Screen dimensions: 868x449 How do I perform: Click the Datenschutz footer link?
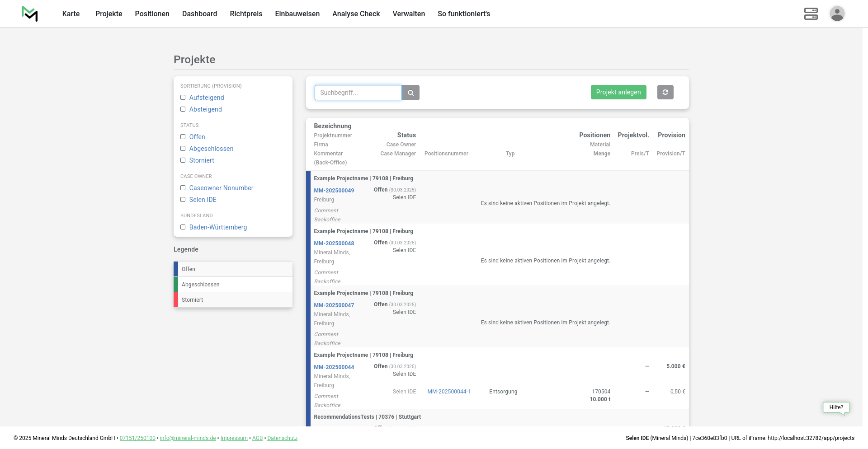(x=282, y=438)
